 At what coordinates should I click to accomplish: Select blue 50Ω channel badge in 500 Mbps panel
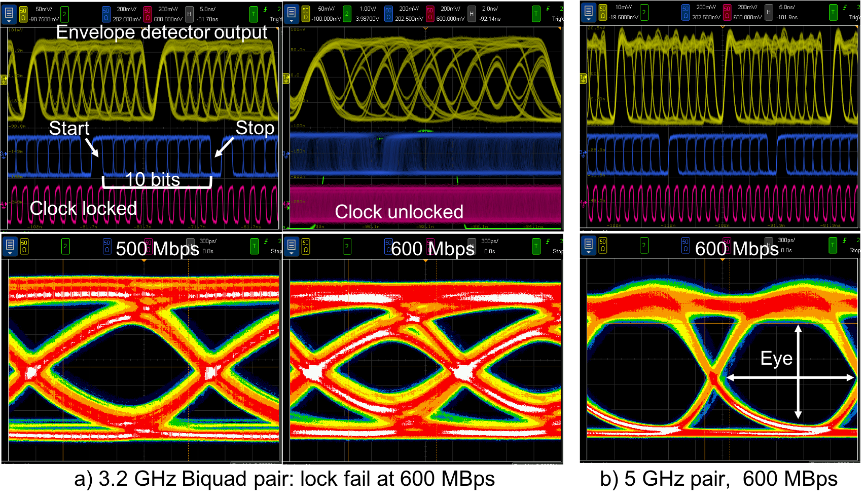[107, 246]
